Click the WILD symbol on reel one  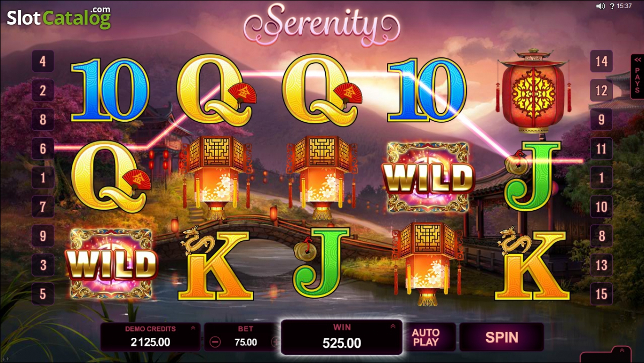tap(111, 264)
